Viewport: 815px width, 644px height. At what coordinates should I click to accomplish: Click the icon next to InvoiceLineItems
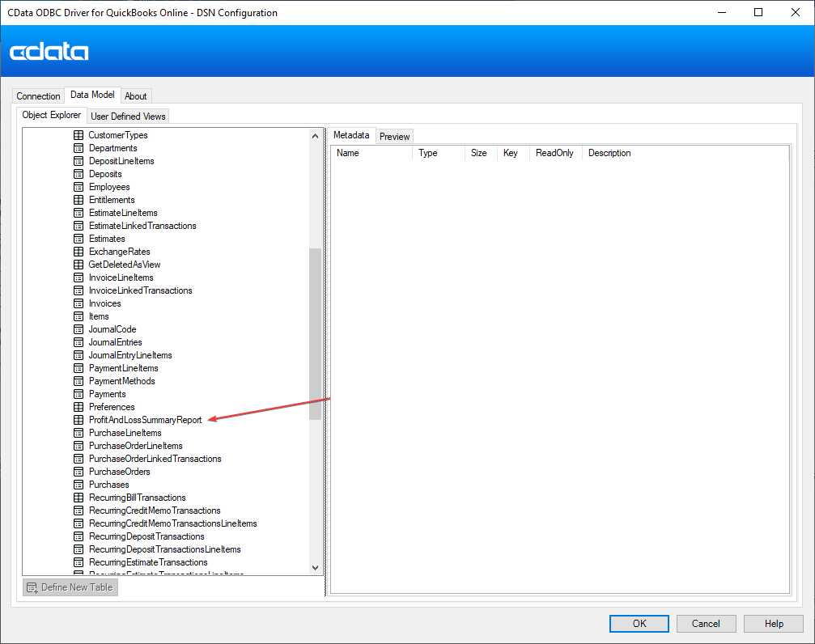79,278
